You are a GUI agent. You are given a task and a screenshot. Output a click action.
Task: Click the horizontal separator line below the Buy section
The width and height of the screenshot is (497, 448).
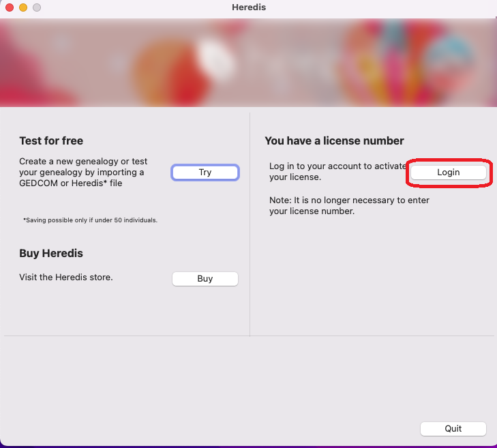(127, 336)
